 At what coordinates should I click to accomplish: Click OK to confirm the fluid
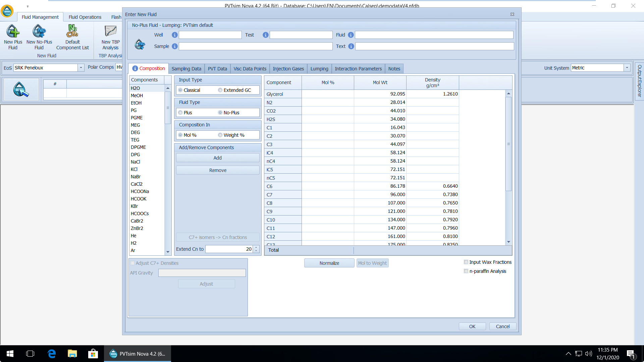coord(472,326)
